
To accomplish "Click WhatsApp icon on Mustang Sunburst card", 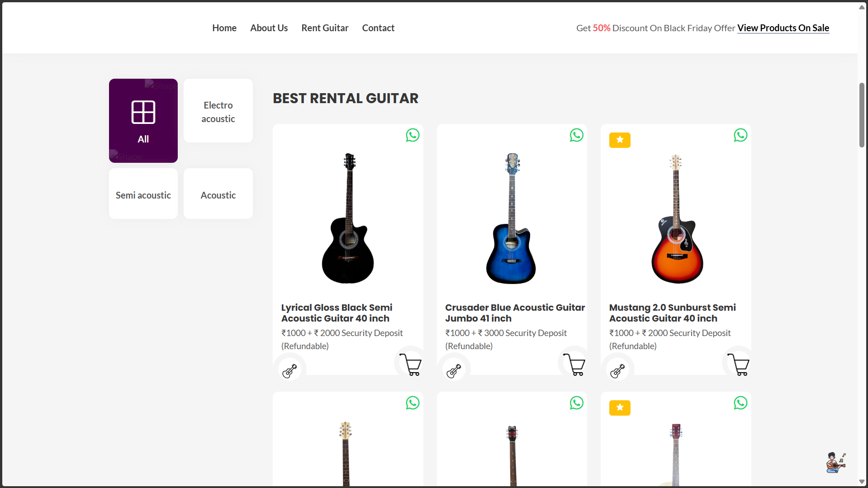I will point(740,135).
